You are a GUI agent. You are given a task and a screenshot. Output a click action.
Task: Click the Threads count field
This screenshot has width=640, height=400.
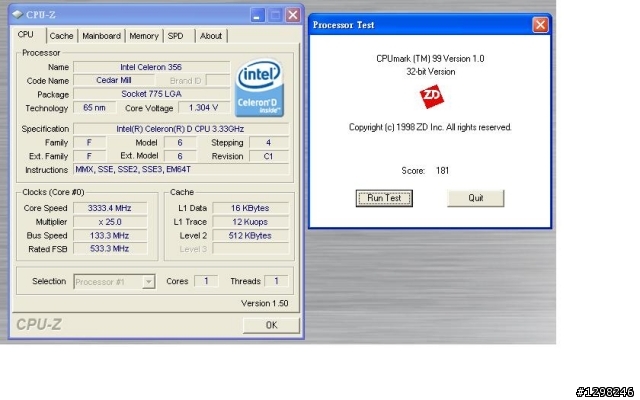pos(276,281)
